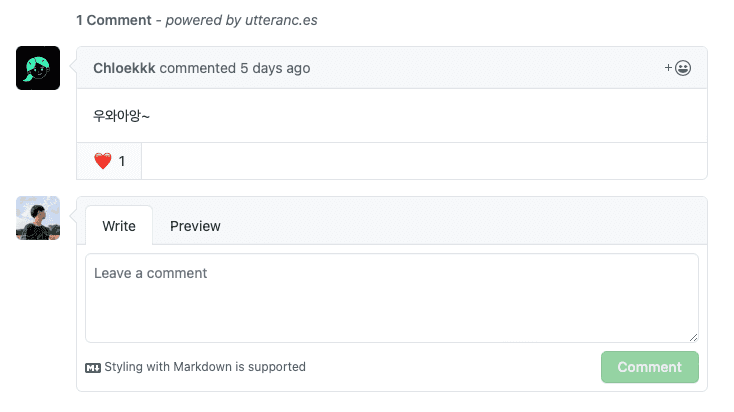
Task: Click the word "commented" in comment header
Action: (x=198, y=68)
